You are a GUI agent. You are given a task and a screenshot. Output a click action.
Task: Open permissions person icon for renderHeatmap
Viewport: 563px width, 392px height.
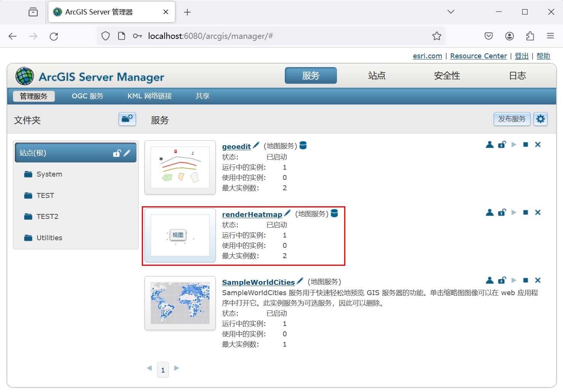click(490, 212)
